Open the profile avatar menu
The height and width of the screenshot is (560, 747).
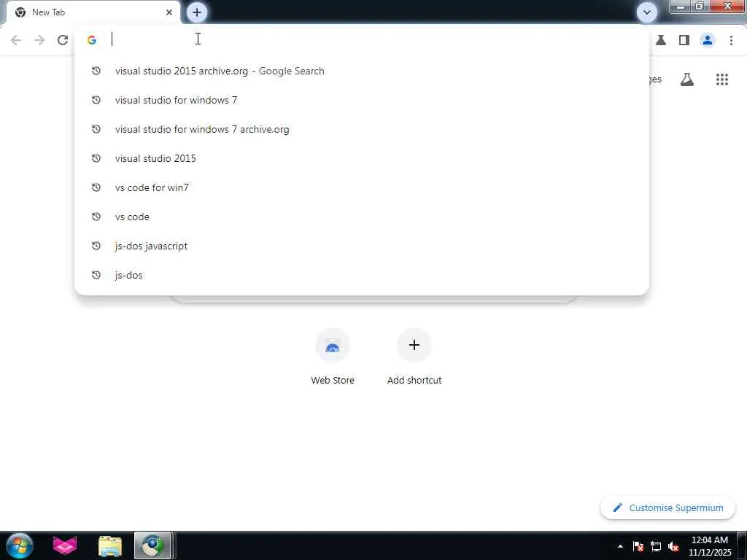coord(708,40)
